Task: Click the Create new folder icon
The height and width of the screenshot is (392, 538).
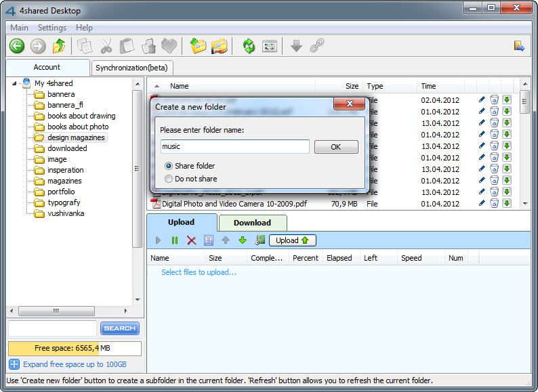Action: [x=199, y=46]
